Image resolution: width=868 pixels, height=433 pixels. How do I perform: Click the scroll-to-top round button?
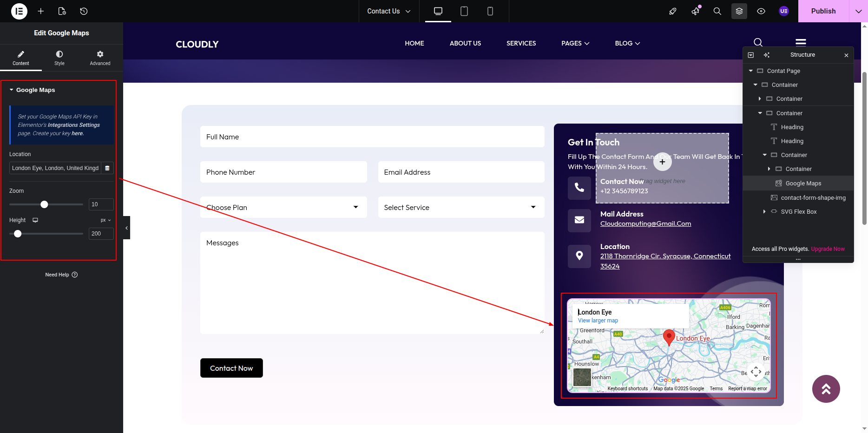[826, 389]
